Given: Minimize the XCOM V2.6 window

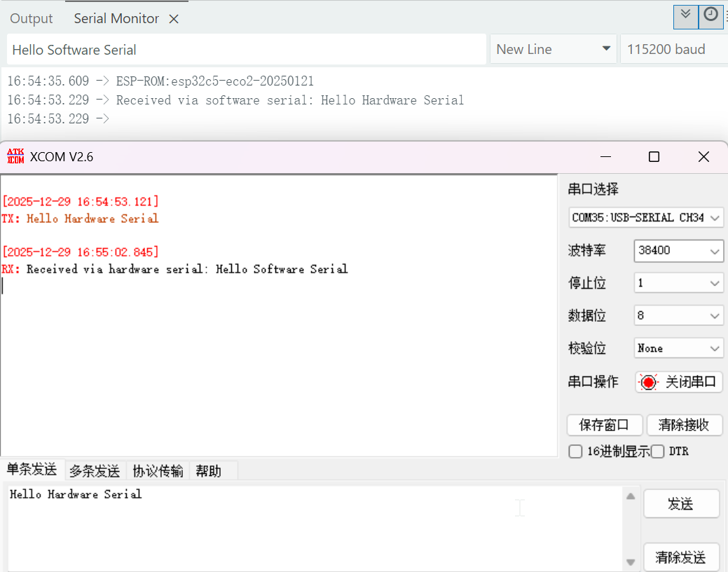Looking at the screenshot, I should (x=605, y=157).
